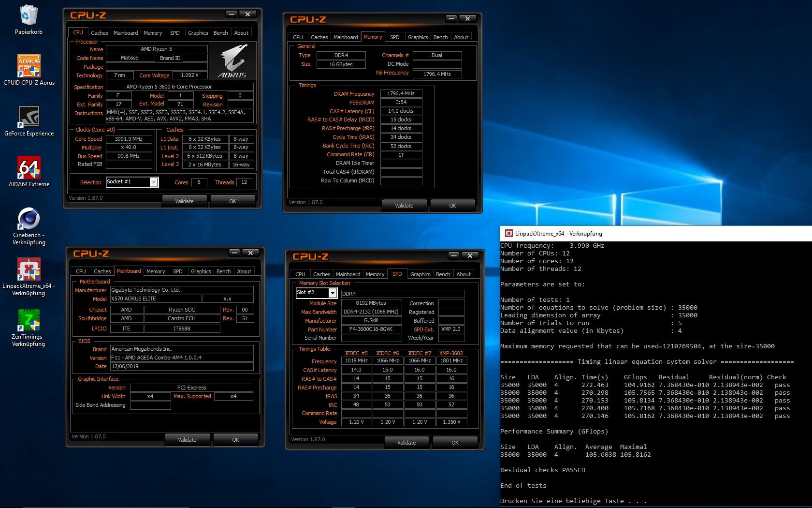
Task: Expand the Slot #2 memory slot dropdown
Action: [333, 293]
